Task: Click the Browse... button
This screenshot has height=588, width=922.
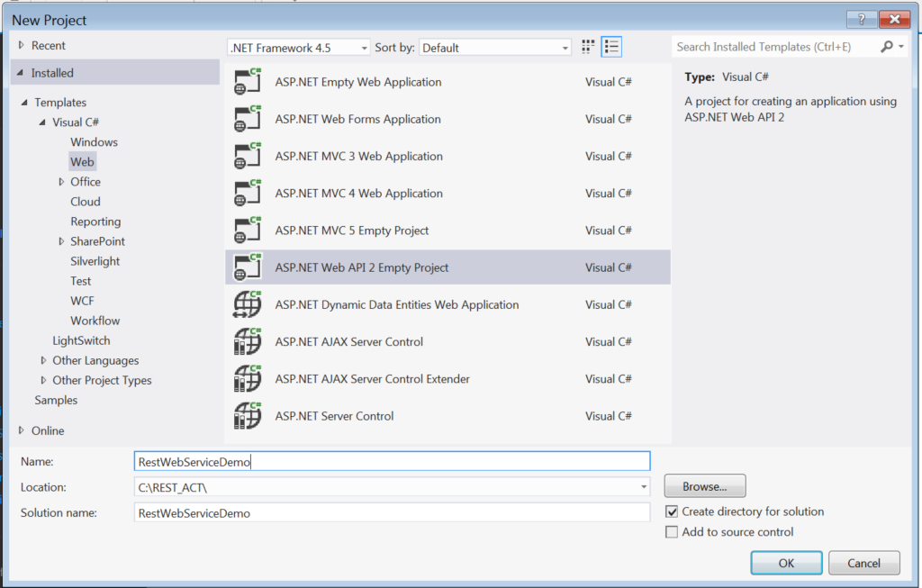Action: click(705, 486)
